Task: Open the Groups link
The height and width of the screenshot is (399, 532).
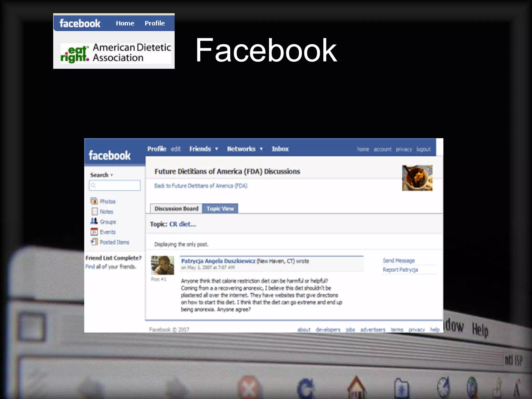Action: pyautogui.click(x=108, y=222)
